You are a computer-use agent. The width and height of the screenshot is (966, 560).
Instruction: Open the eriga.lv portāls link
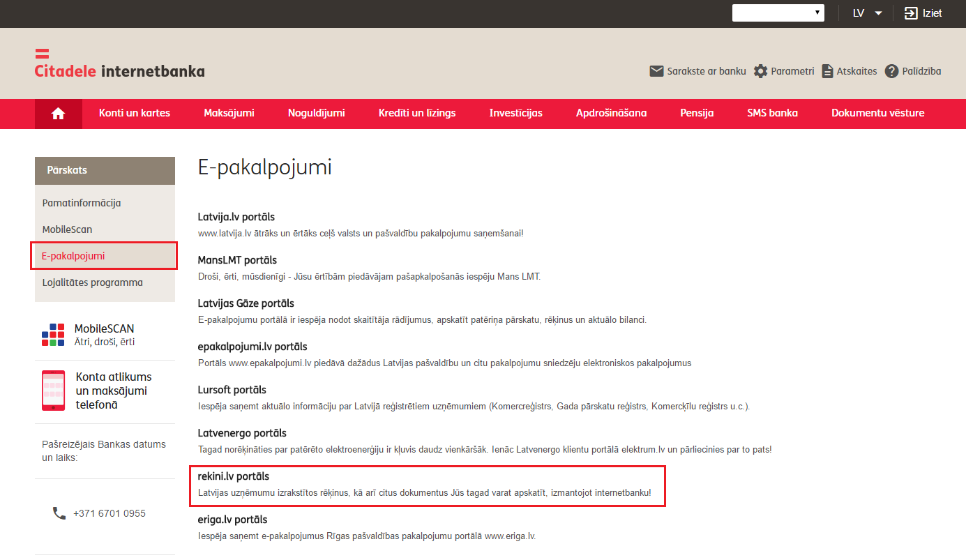(x=233, y=520)
